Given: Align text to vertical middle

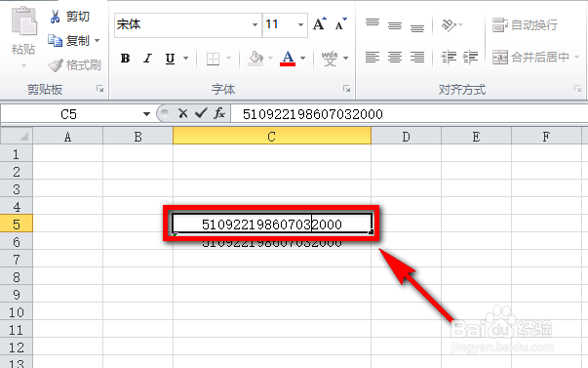Looking at the screenshot, I should point(395,25).
